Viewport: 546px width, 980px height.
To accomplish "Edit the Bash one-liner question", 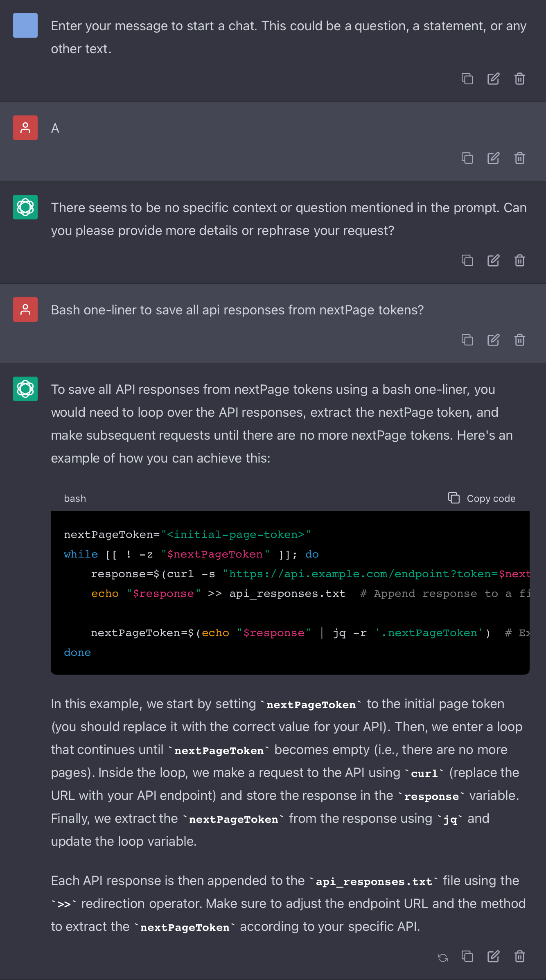I will pyautogui.click(x=493, y=340).
